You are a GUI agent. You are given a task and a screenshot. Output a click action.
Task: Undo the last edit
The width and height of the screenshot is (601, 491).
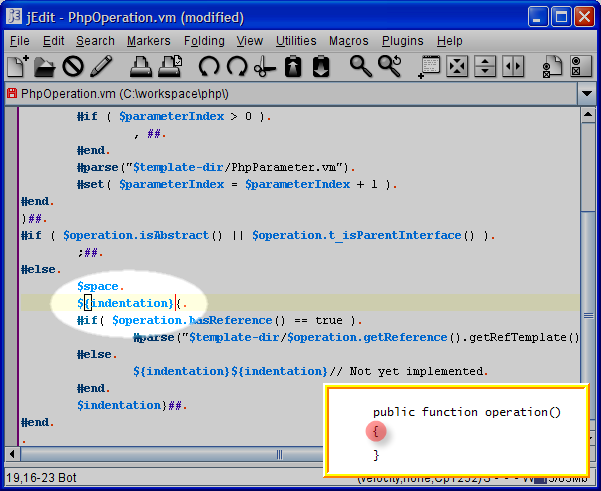(209, 66)
